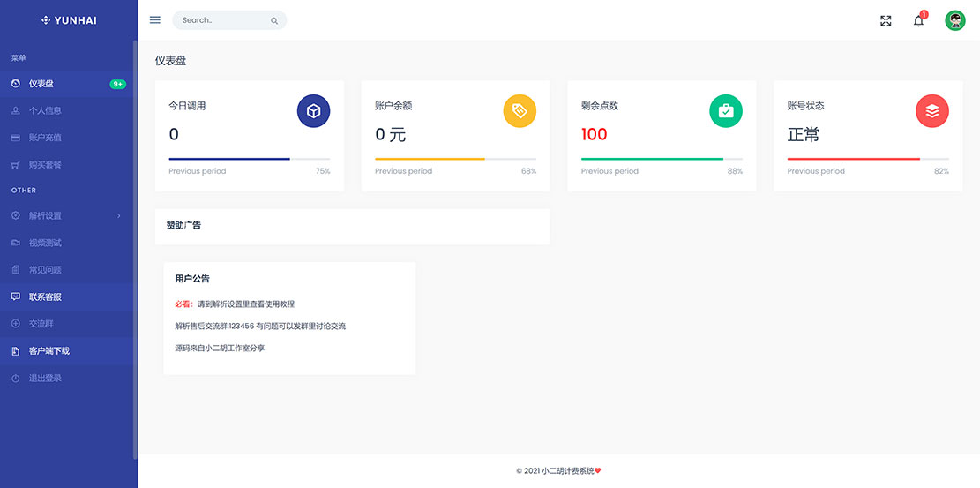Click the 联系客服 sidebar link

tap(49, 297)
